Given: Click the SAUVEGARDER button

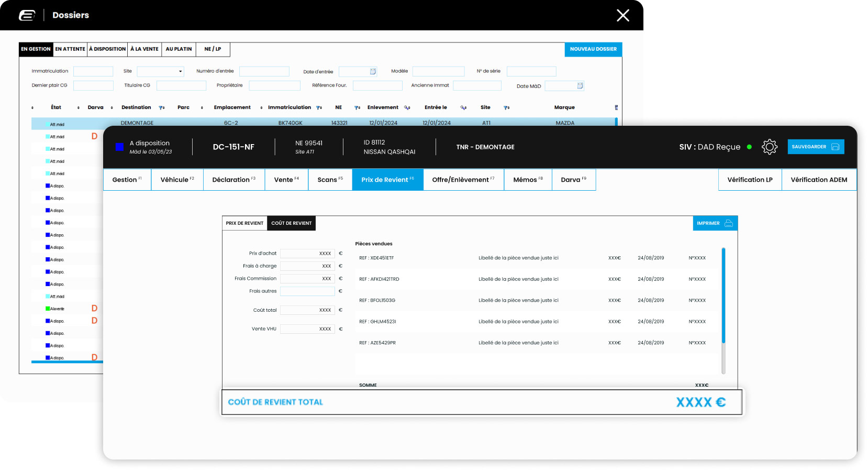Looking at the screenshot, I should (x=816, y=147).
